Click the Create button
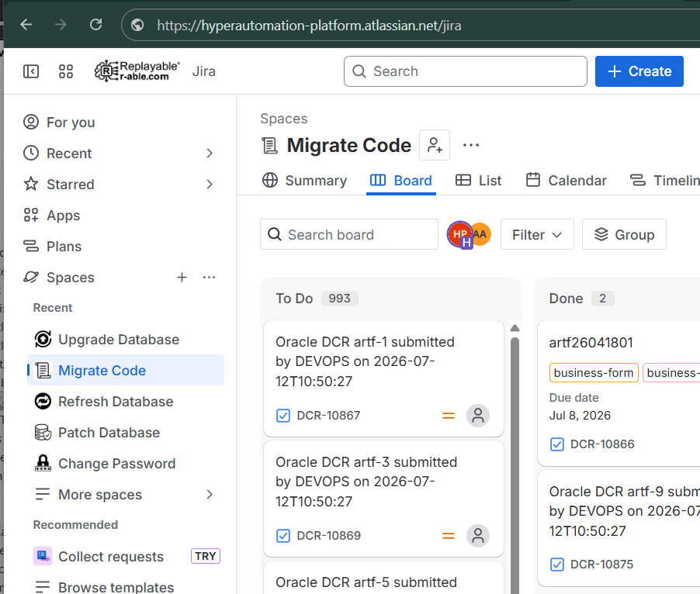Image resolution: width=700 pixels, height=594 pixels. 639,71
